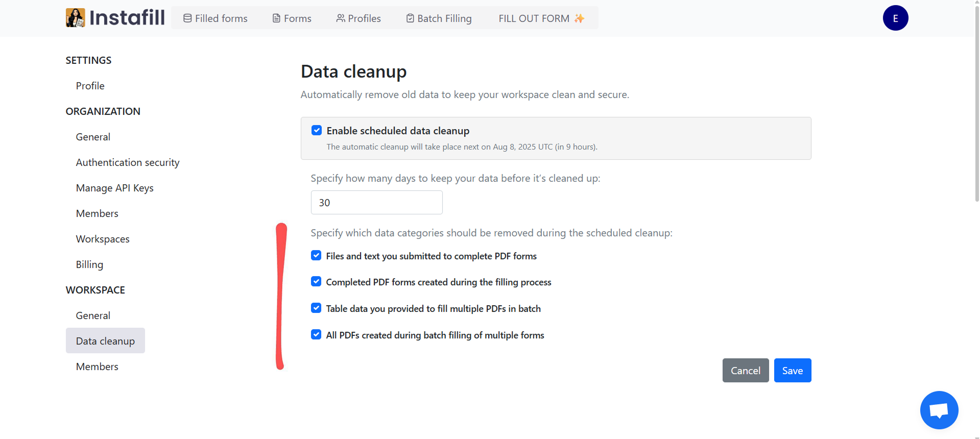
Task: Cancel the data cleanup changes
Action: 745,370
